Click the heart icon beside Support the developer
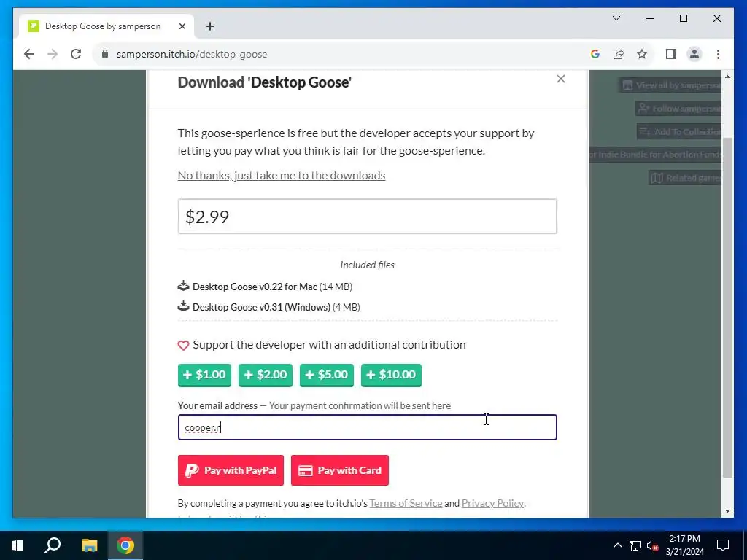 (183, 345)
